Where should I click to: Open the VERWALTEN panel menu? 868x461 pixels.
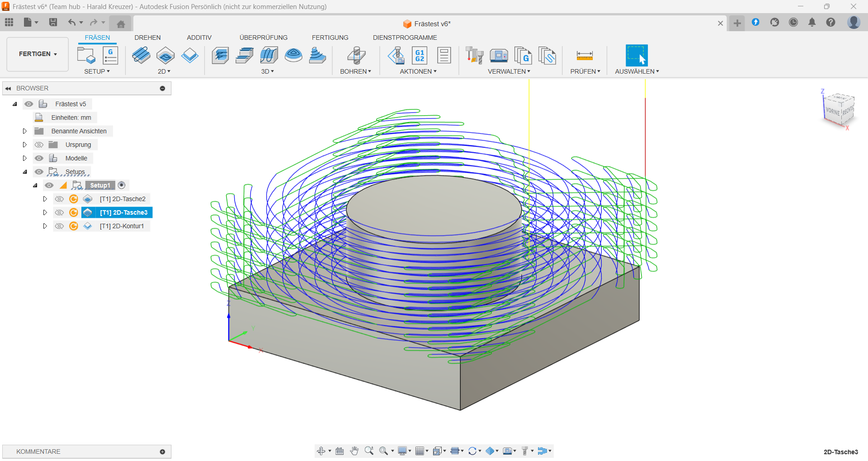click(509, 71)
